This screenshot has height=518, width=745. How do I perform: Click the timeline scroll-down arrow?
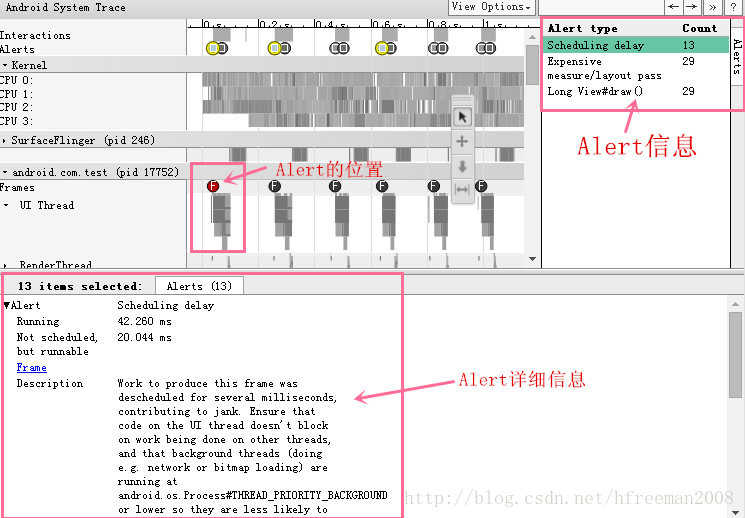coord(532,259)
